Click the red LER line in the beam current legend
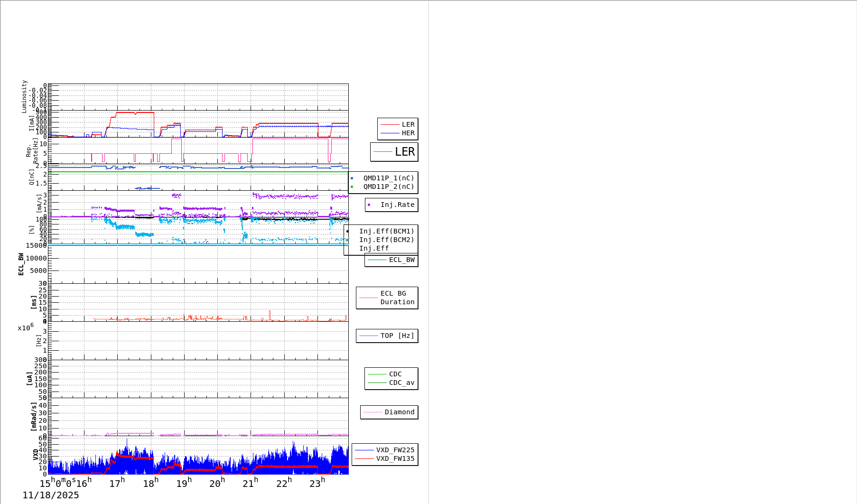The image size is (857, 504). [x=390, y=125]
